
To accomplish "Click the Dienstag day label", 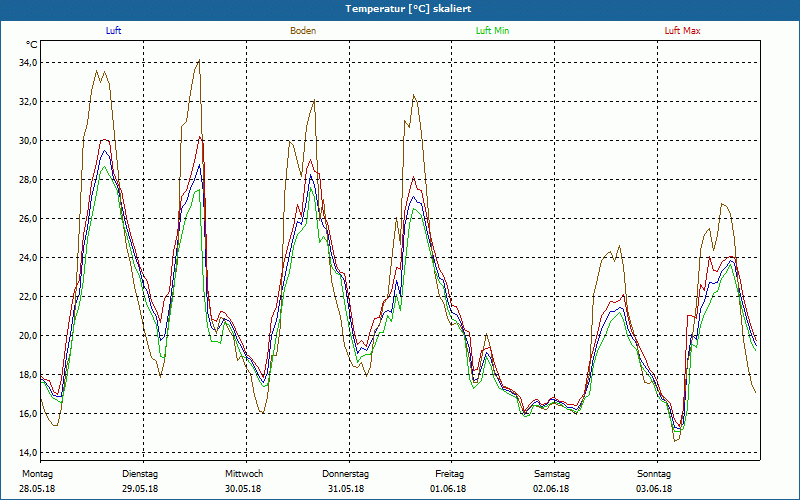I will 140,474.
